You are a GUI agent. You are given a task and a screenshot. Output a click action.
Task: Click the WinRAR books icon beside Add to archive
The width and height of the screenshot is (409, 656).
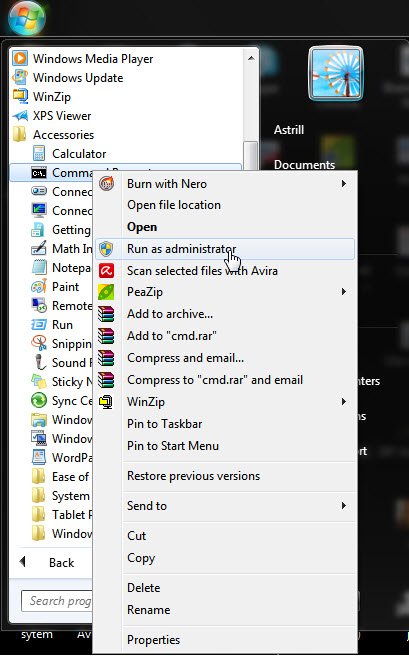pyautogui.click(x=106, y=314)
